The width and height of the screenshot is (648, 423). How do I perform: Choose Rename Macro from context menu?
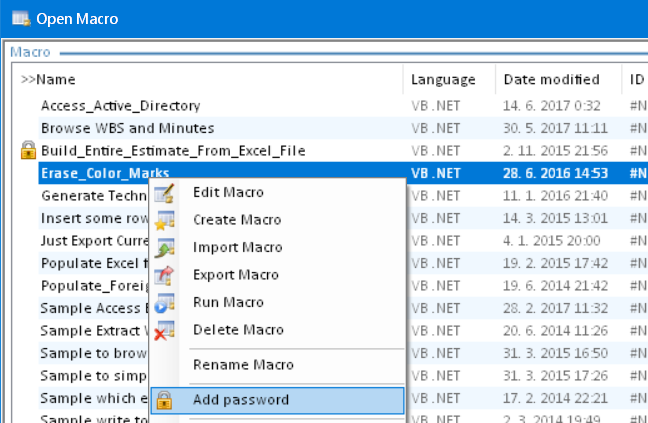pos(243,365)
